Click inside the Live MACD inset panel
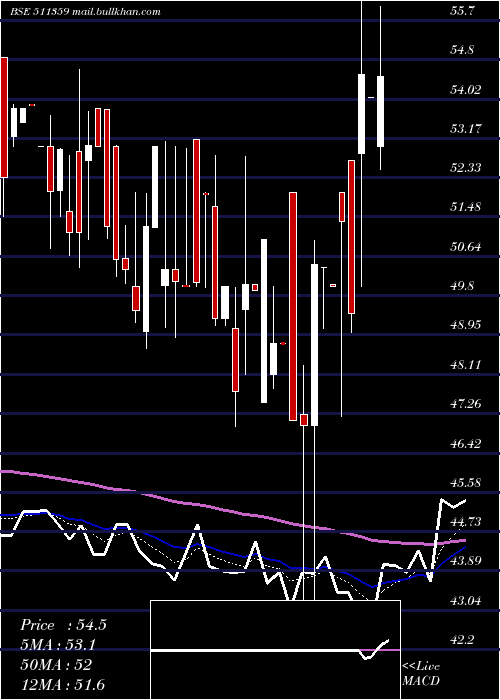Screen dimensions: 500x700 (275, 650)
